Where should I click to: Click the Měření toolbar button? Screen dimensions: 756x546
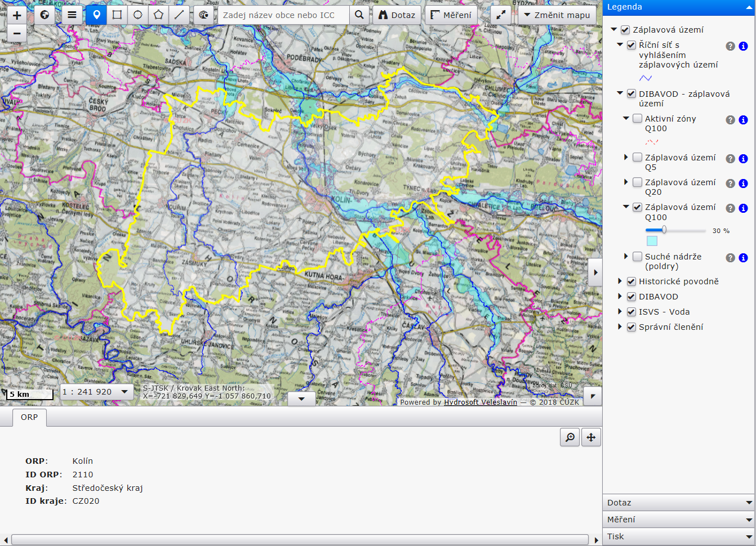tap(451, 15)
